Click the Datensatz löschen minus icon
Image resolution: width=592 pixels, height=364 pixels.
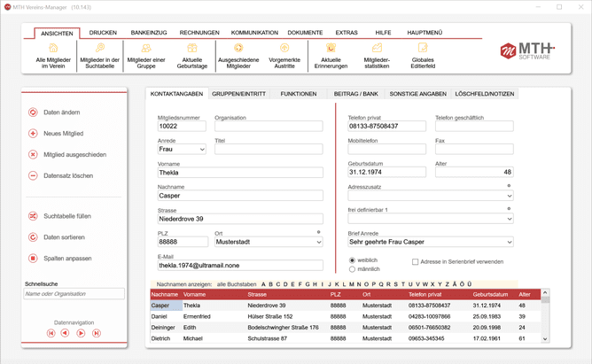[33, 175]
